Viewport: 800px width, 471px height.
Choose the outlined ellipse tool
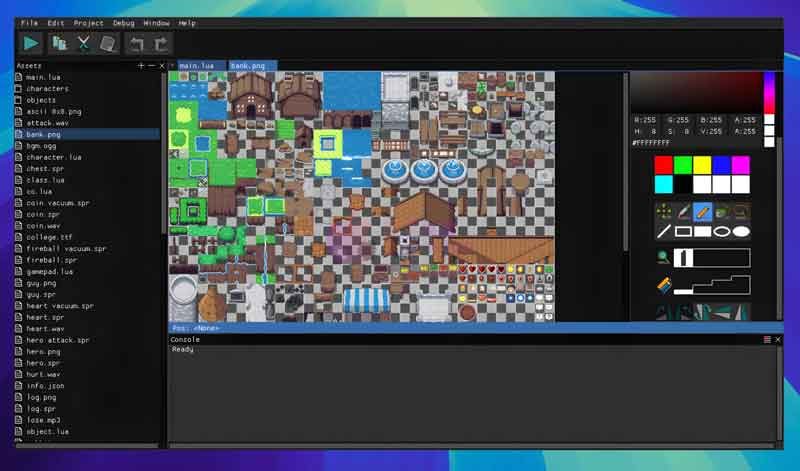pyautogui.click(x=722, y=232)
